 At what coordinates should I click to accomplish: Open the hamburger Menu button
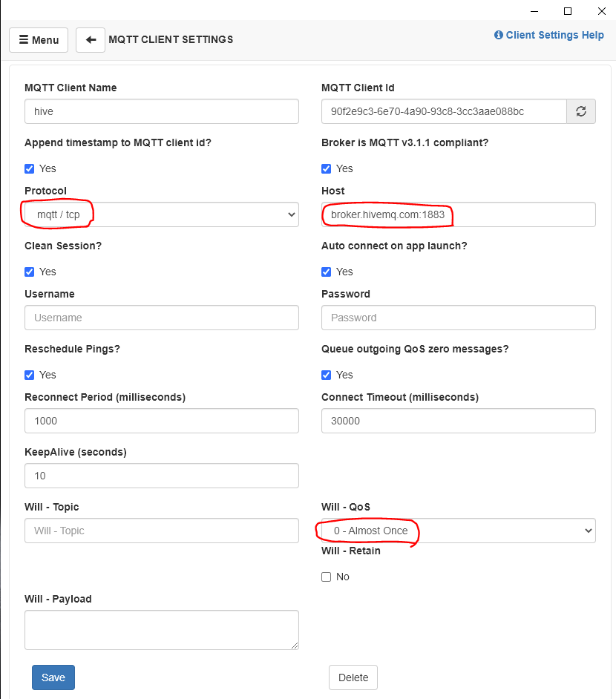[x=39, y=40]
